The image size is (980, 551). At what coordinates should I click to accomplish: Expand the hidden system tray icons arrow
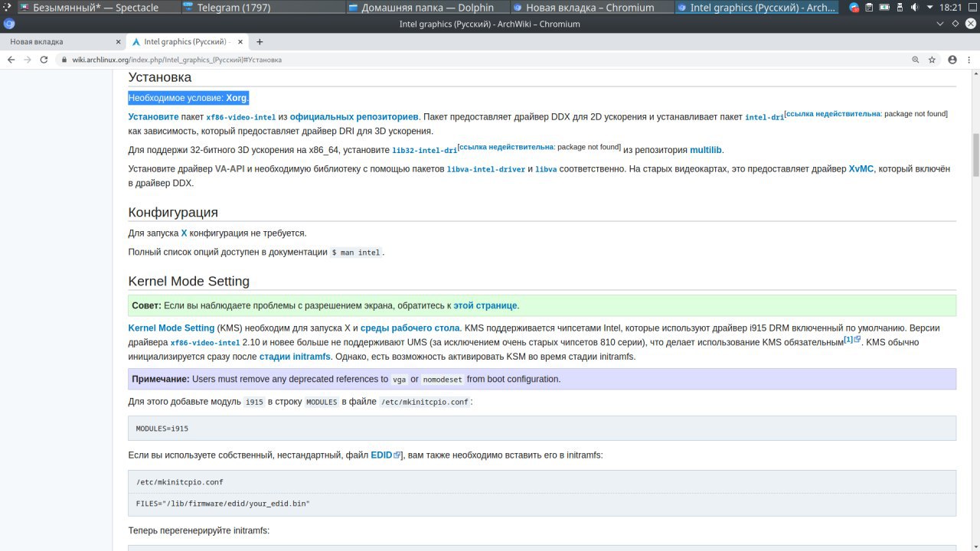tap(930, 8)
